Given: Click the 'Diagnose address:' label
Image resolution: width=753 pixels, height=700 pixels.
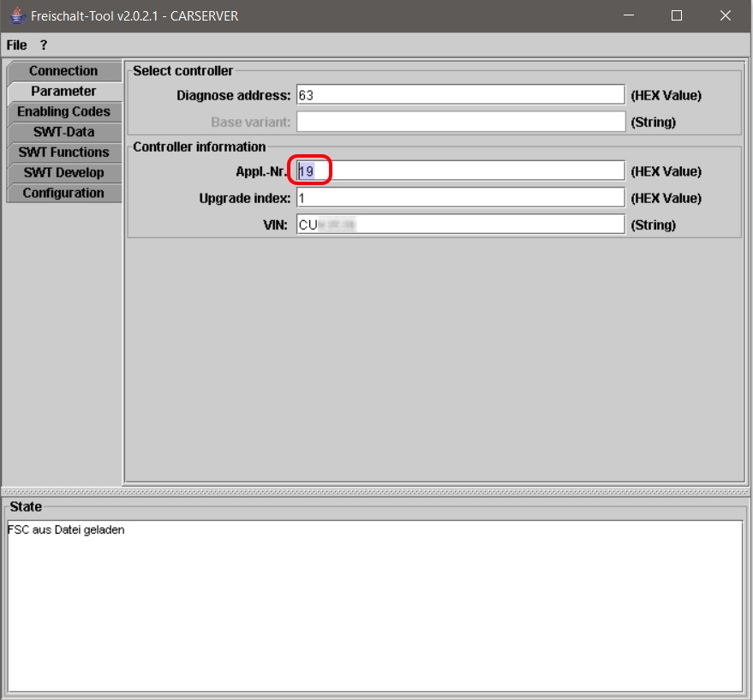Looking at the screenshot, I should [x=233, y=95].
